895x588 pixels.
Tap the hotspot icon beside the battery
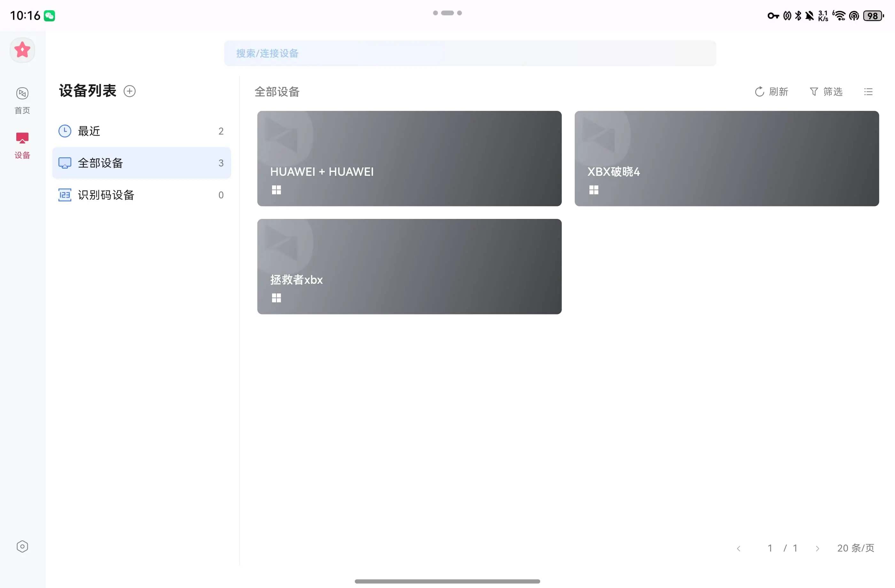pyautogui.click(x=854, y=16)
